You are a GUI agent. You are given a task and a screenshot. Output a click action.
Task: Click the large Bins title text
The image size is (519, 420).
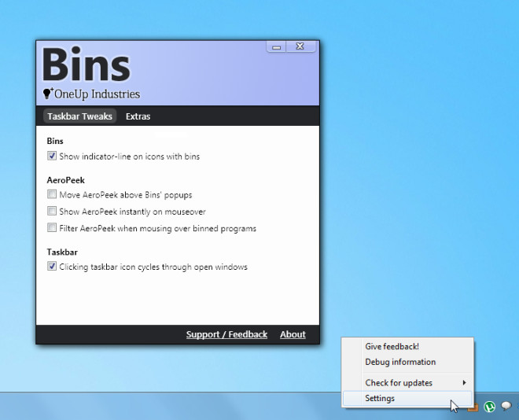point(86,64)
